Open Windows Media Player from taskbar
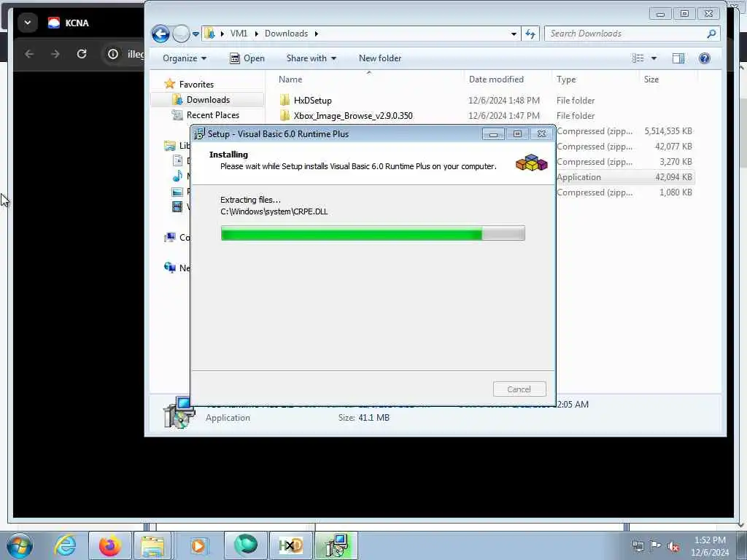The width and height of the screenshot is (747, 560). [x=198, y=545]
